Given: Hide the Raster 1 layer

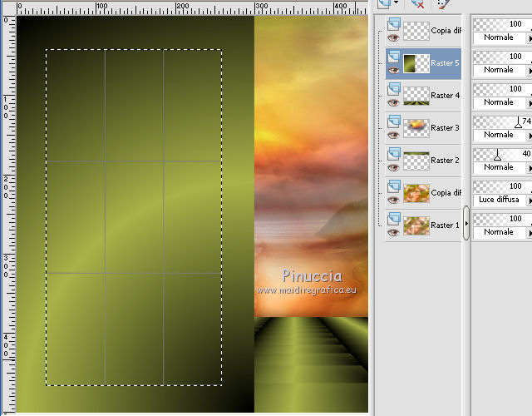Looking at the screenshot, I should (x=393, y=233).
